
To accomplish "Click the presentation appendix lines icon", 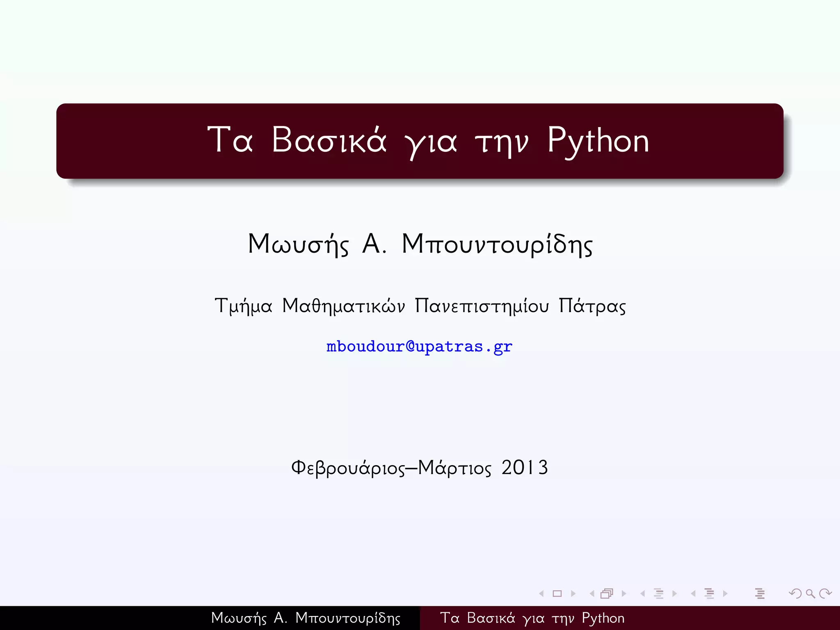I will (x=760, y=593).
